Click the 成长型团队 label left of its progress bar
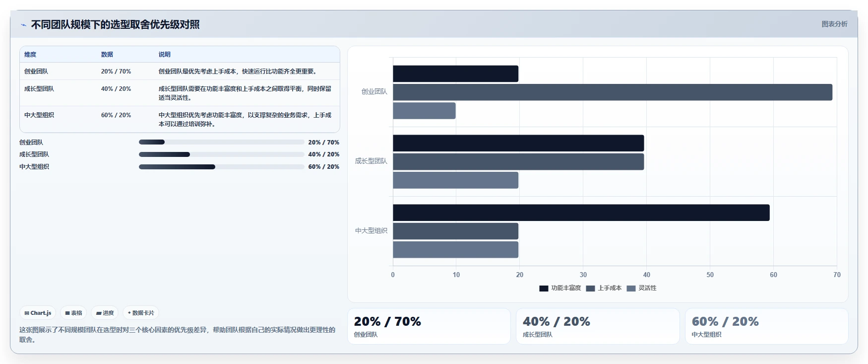868x364 pixels. click(x=34, y=154)
